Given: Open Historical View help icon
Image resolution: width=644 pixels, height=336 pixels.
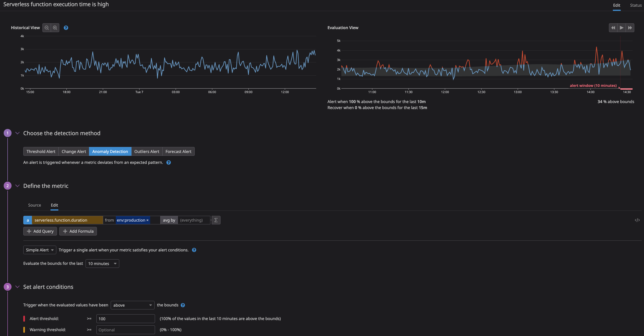Looking at the screenshot, I should 66,28.
